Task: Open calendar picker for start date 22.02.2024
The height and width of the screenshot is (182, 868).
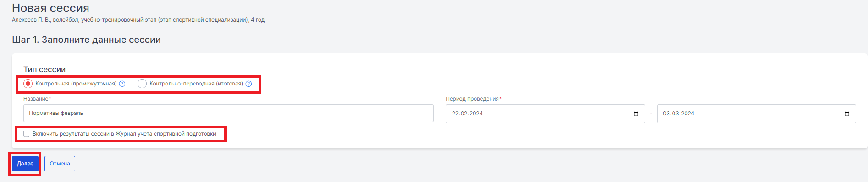Action: (636, 114)
